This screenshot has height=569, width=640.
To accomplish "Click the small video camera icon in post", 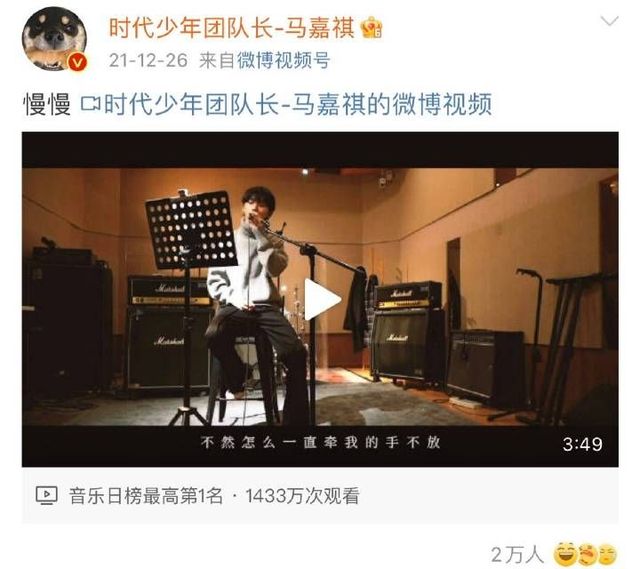I will click(91, 104).
